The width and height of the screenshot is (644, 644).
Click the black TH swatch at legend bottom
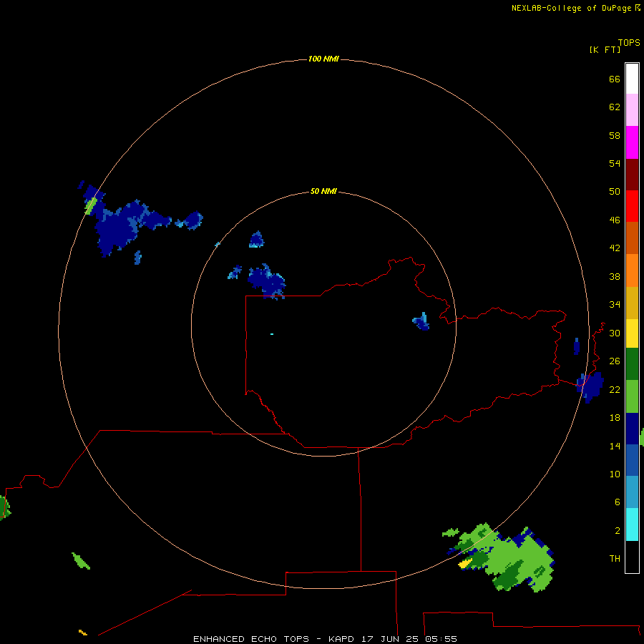632,557
